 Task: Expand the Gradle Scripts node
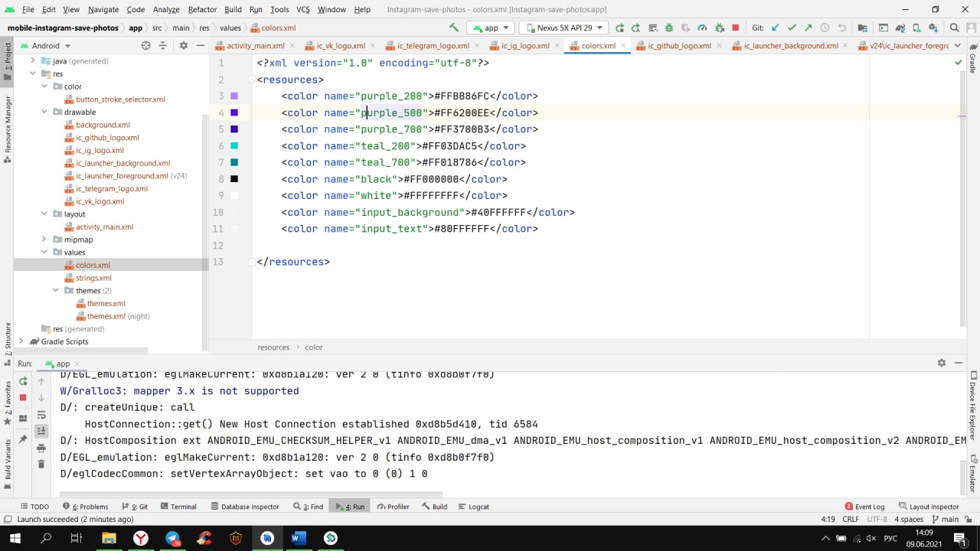click(x=21, y=341)
